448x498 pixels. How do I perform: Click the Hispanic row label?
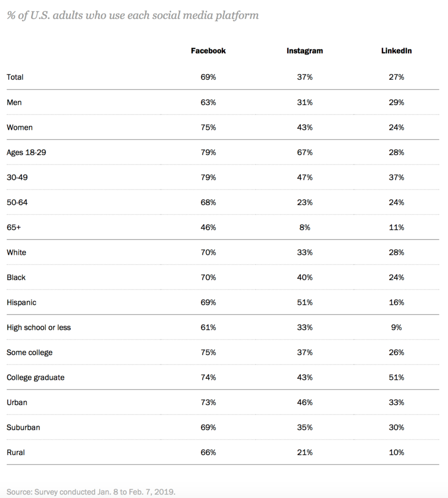pyautogui.click(x=21, y=302)
